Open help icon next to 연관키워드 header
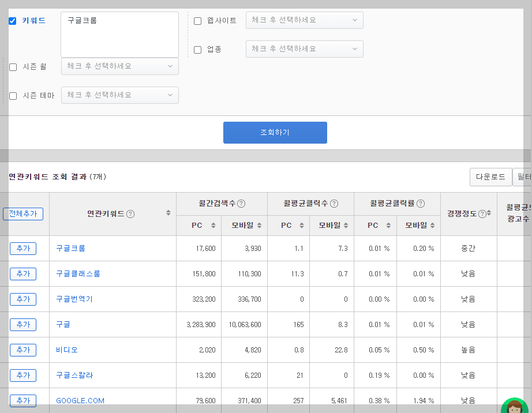 (x=130, y=214)
